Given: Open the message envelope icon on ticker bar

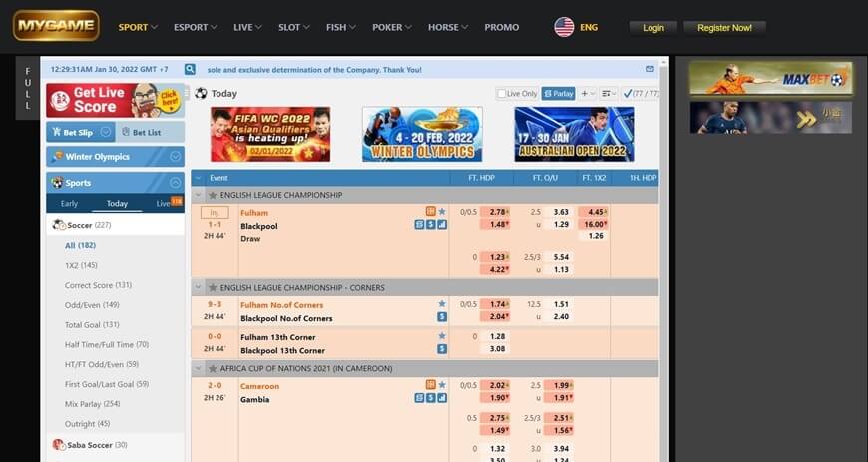Looking at the screenshot, I should click(650, 69).
